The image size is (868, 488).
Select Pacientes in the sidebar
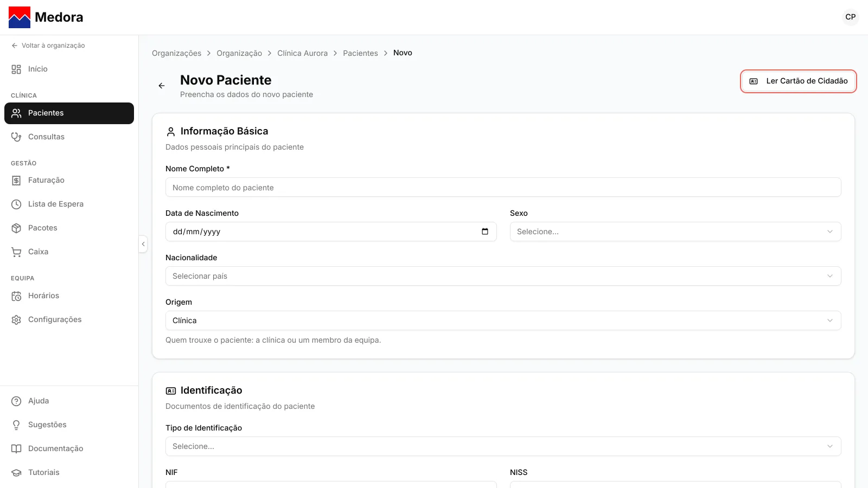click(x=69, y=113)
